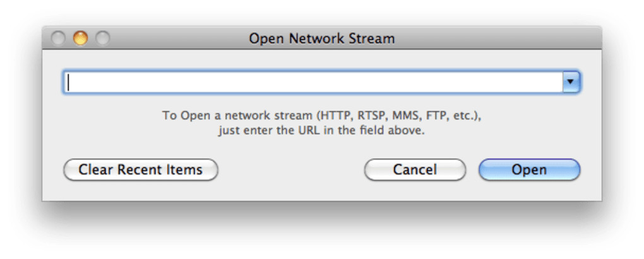Click the "Open Network Stream" window title
The width and height of the screenshot is (644, 259).
(321, 38)
